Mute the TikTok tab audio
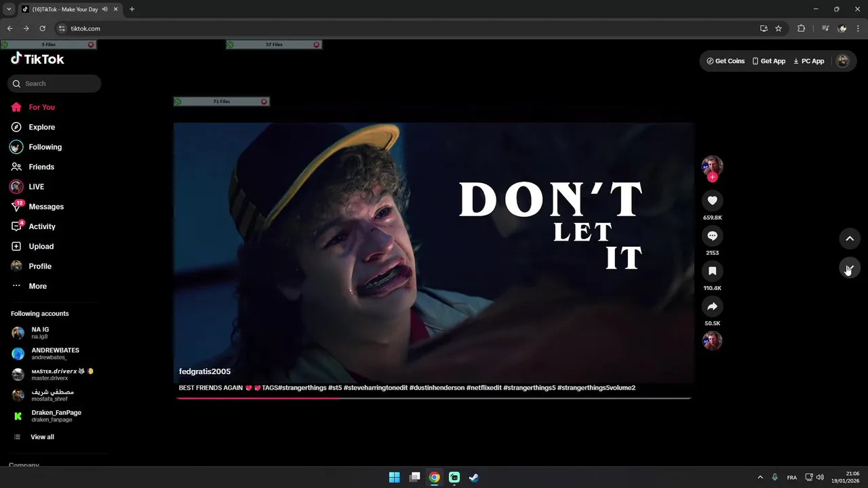868x488 pixels. (105, 9)
